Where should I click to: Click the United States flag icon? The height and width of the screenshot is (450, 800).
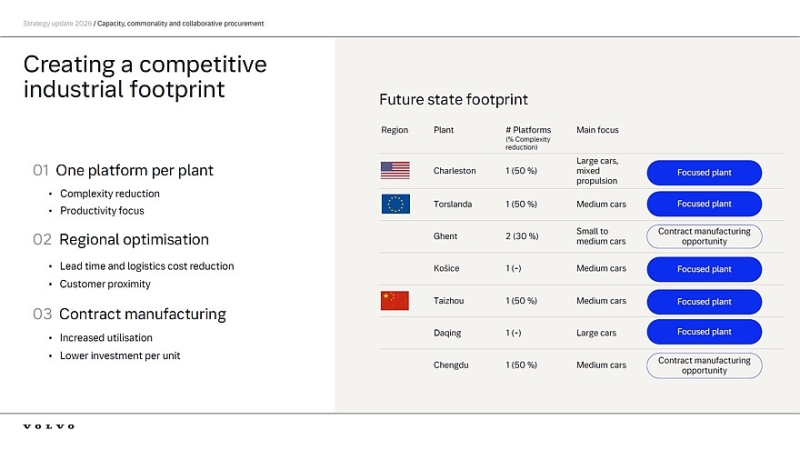[x=395, y=170]
